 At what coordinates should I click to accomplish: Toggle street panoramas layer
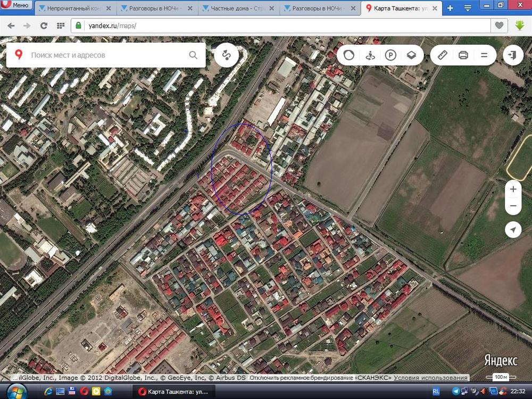(370, 55)
